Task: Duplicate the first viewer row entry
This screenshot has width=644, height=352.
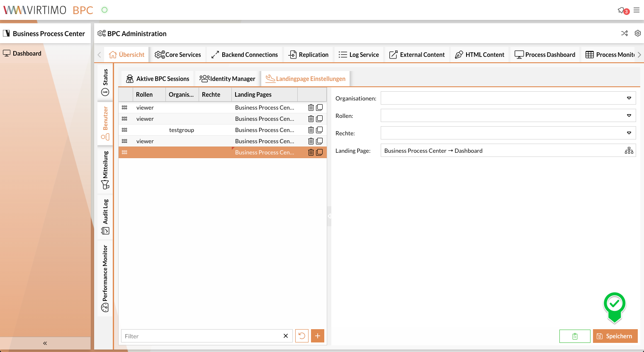Action: click(319, 108)
